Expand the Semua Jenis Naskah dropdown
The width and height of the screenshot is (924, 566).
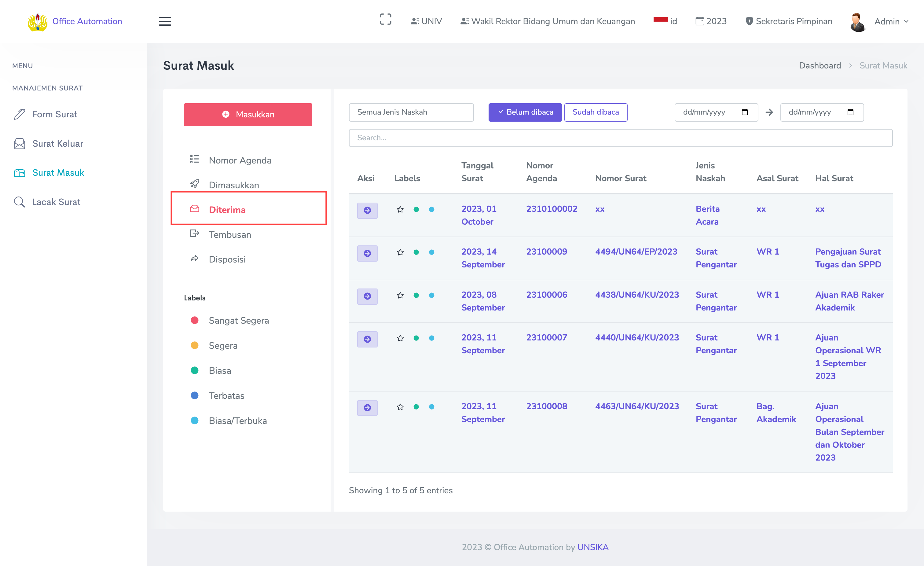tap(411, 112)
